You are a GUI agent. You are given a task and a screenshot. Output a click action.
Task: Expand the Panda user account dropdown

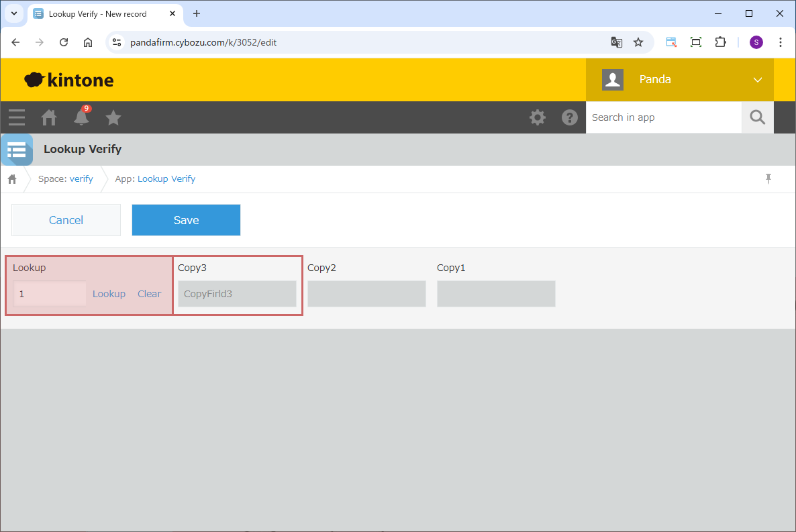point(757,80)
